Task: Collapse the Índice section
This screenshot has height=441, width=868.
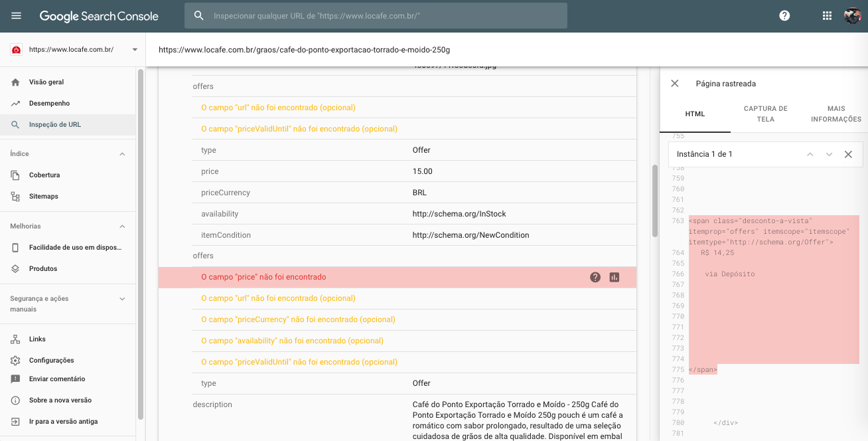Action: click(x=122, y=154)
